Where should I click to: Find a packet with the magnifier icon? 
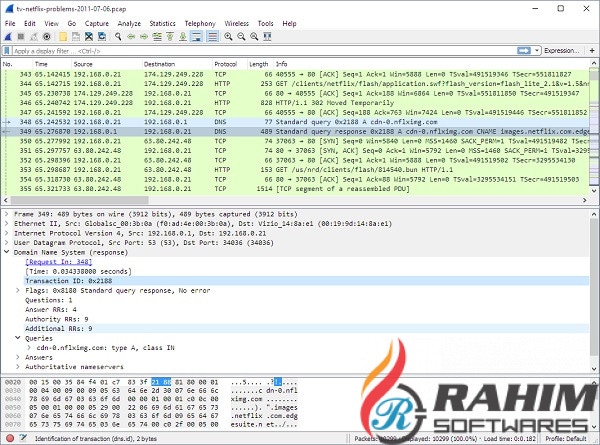pos(118,37)
